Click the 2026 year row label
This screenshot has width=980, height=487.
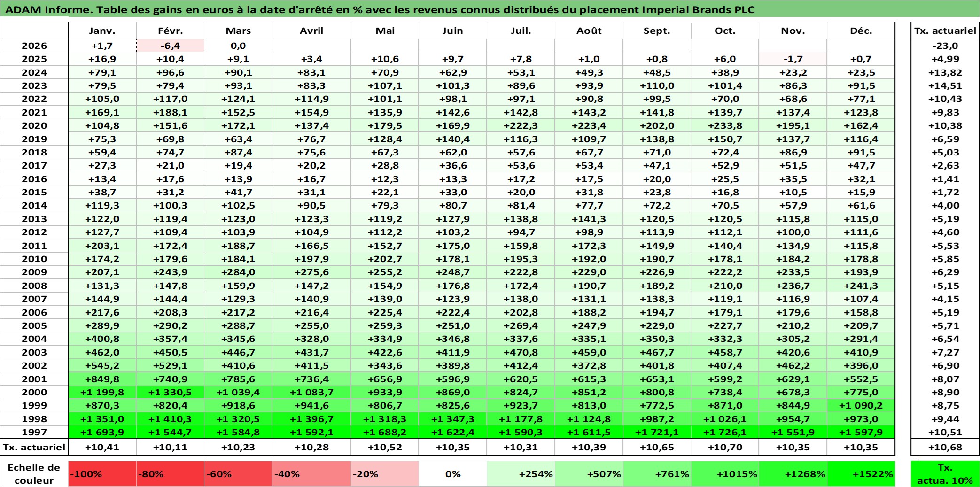34,46
